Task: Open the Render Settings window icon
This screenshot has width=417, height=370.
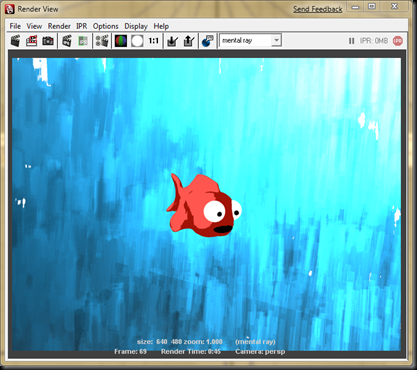Action: click(x=102, y=41)
